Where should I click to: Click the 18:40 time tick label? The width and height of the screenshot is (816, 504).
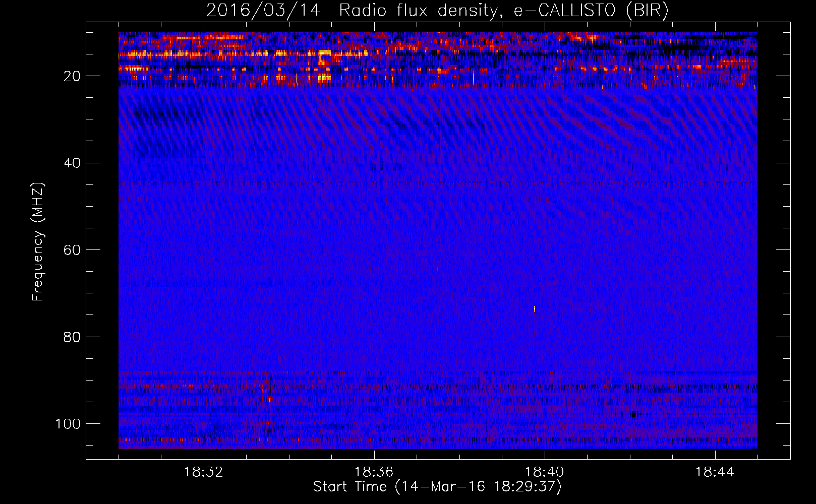[544, 472]
